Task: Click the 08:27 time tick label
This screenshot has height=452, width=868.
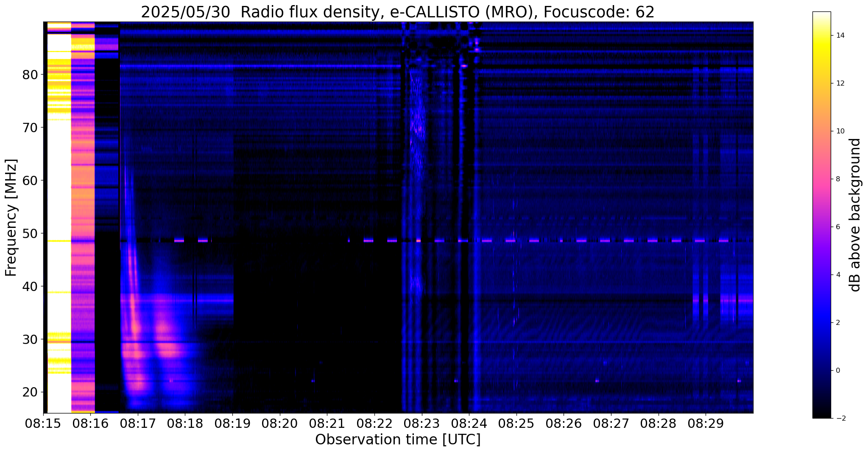Action: tap(611, 423)
